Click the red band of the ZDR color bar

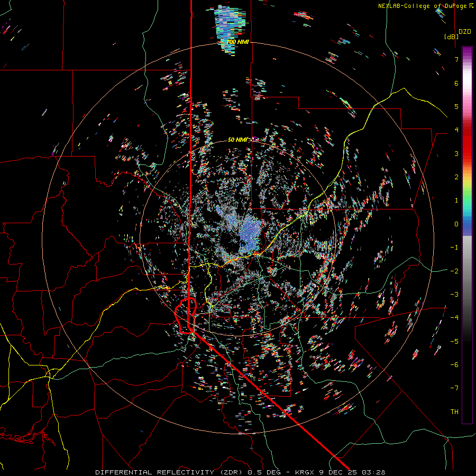467,143
